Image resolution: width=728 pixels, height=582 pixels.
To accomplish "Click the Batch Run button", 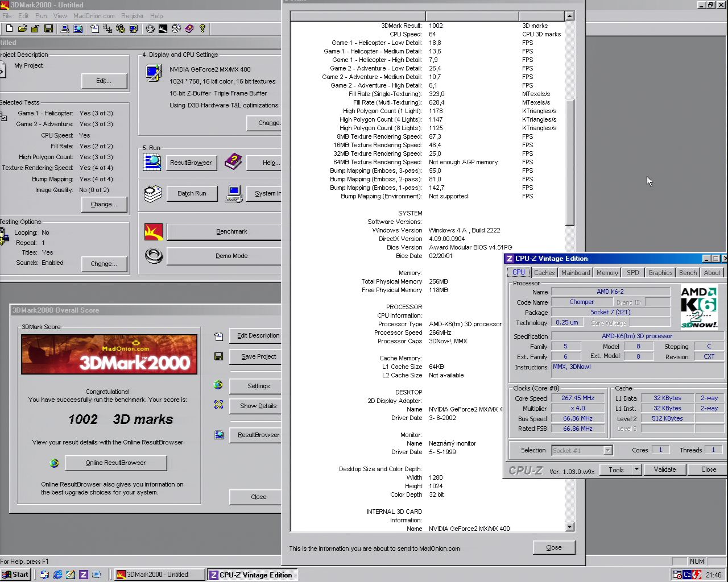I will 192,193.
